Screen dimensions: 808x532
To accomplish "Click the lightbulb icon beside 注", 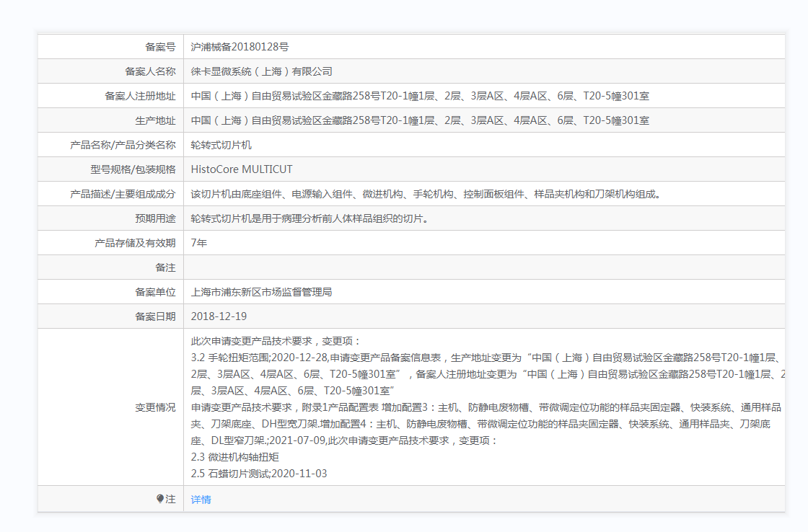I will pos(159,499).
